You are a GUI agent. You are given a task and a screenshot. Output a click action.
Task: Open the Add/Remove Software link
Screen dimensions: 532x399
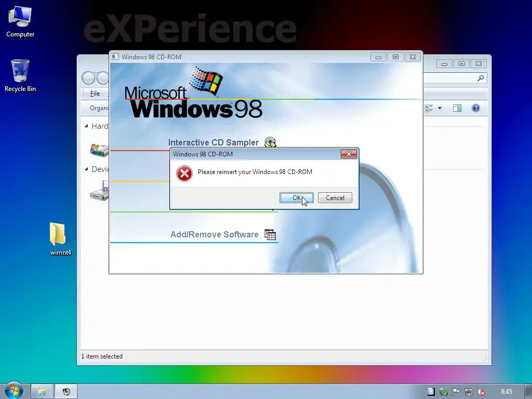[x=214, y=234]
